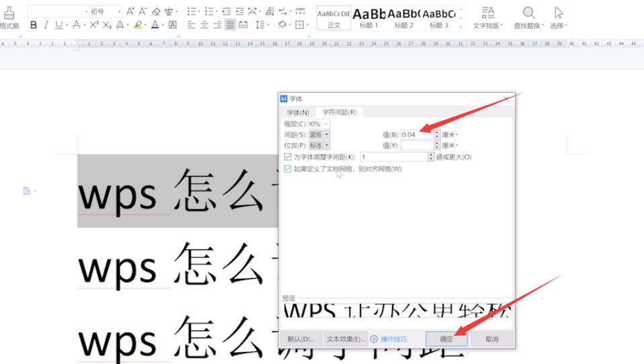
Task: Click the 值(B) spacing value field
Action: [x=416, y=134]
